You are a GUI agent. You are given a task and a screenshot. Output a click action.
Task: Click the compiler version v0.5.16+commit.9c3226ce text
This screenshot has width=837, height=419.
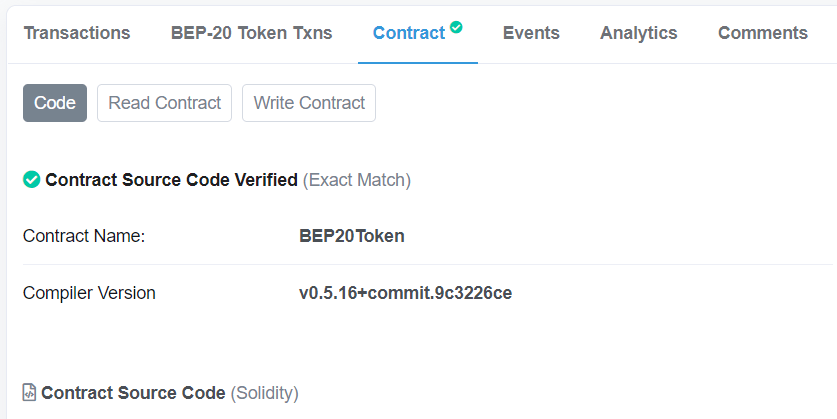[x=406, y=293]
